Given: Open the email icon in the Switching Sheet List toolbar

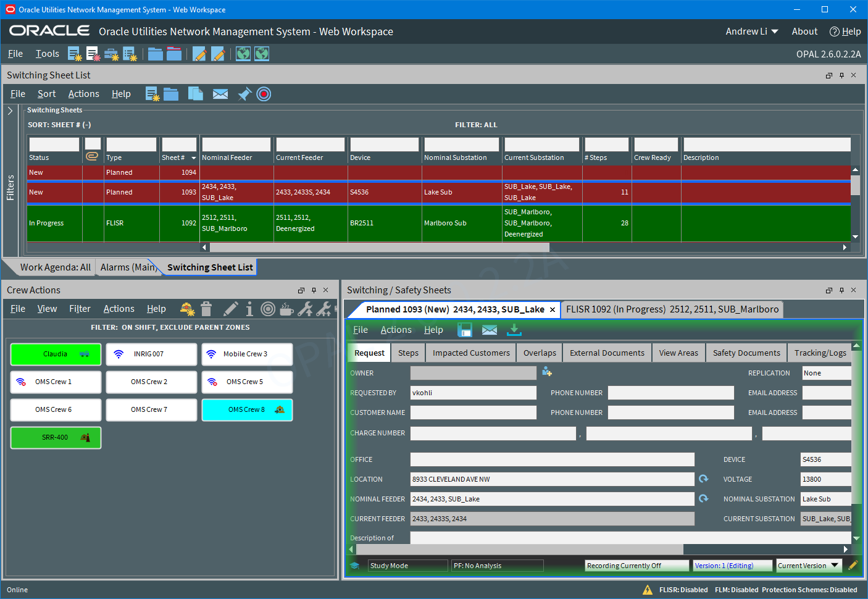Looking at the screenshot, I should click(x=220, y=94).
